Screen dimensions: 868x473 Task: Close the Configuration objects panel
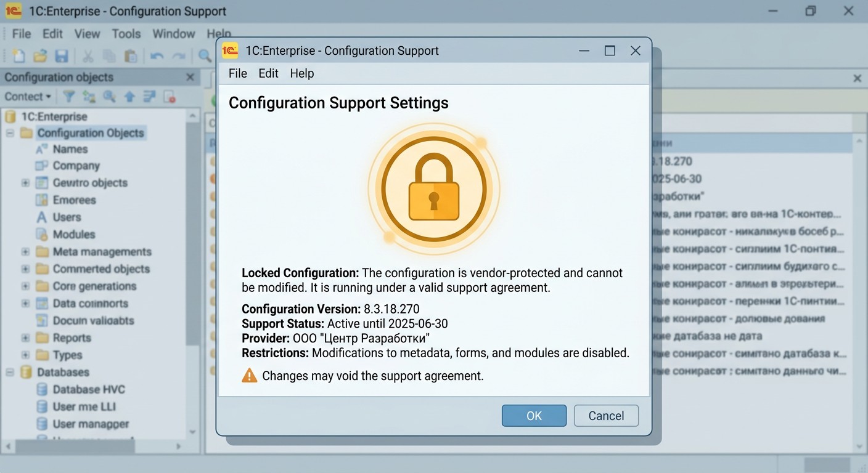tap(190, 78)
